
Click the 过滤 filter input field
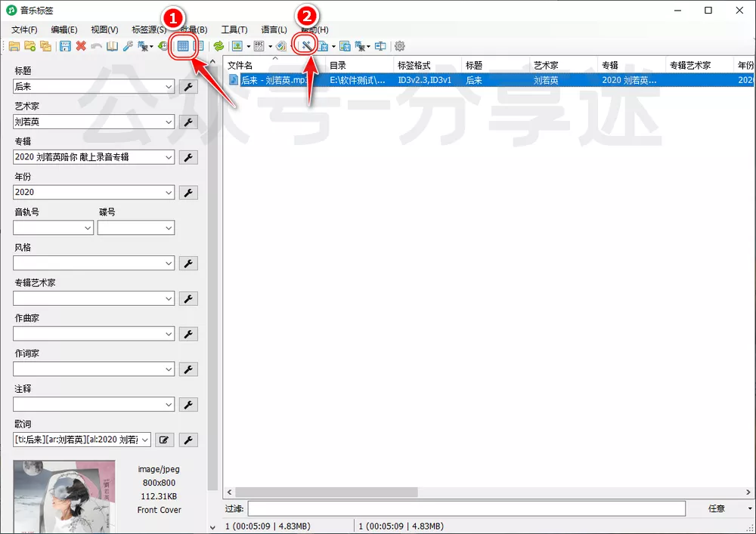pyautogui.click(x=466, y=508)
